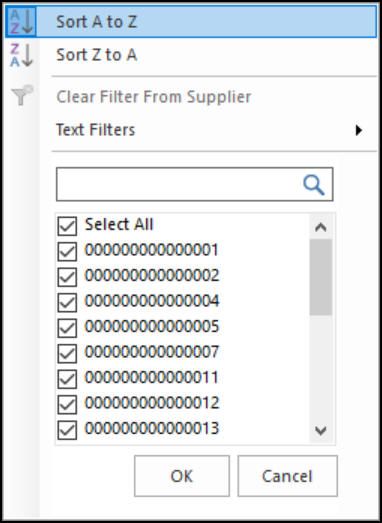Click the supplier list scrollbar thumb

(321, 277)
